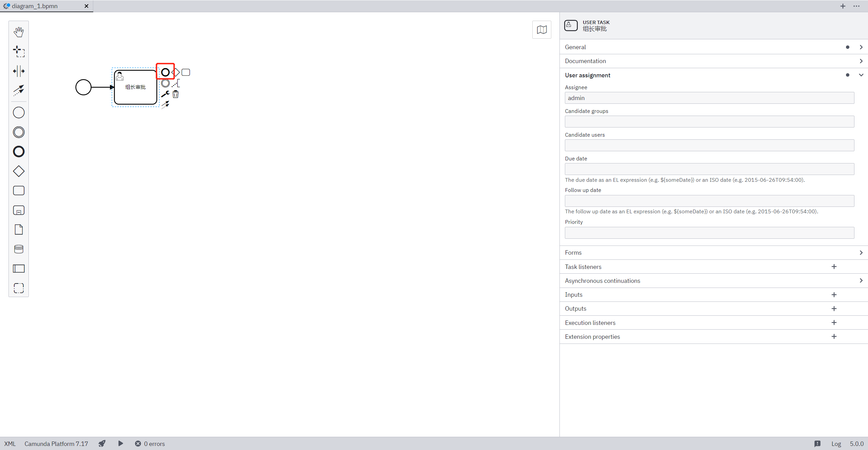Append text annotation from context pad
Viewport: 868px width, 450px height.
pyautogui.click(x=176, y=83)
